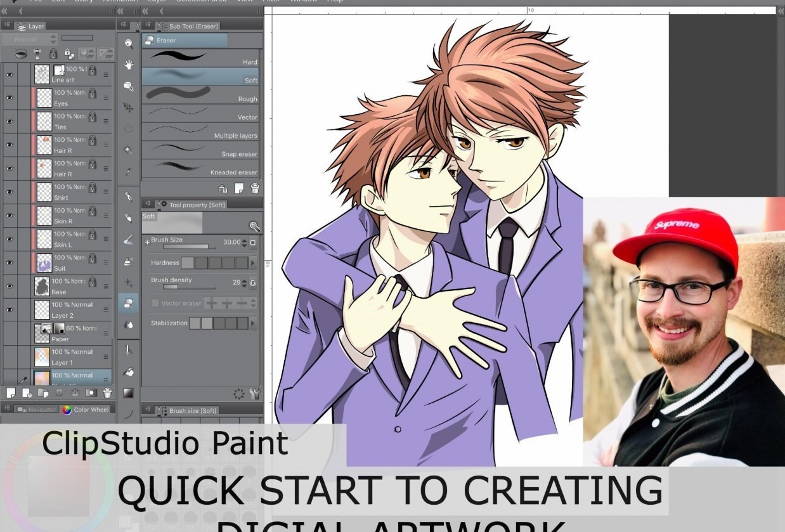The height and width of the screenshot is (532, 785).
Task: Choose the Hard eraser sub tool
Action: click(x=200, y=58)
